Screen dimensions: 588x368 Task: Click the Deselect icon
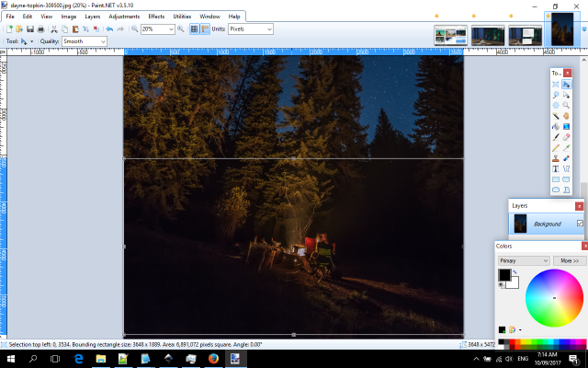[x=96, y=29]
